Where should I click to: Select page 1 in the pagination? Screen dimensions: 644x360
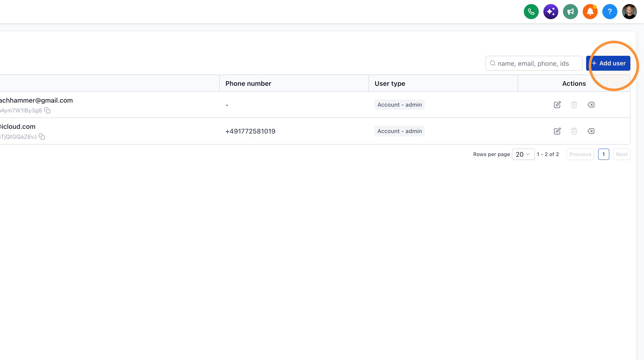tap(603, 154)
